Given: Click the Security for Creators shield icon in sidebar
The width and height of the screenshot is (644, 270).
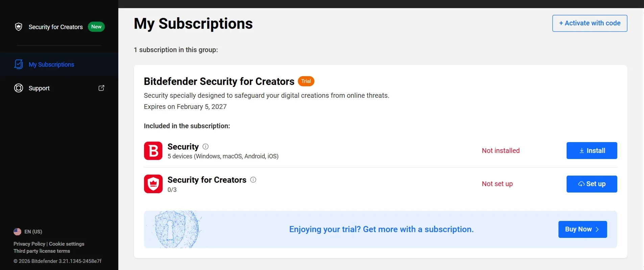Looking at the screenshot, I should tap(19, 27).
